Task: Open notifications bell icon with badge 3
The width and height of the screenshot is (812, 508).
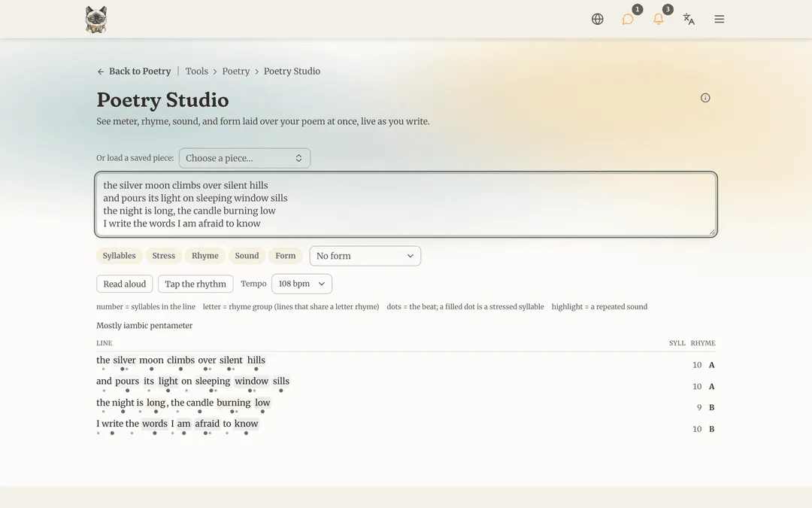Action: tap(658, 19)
